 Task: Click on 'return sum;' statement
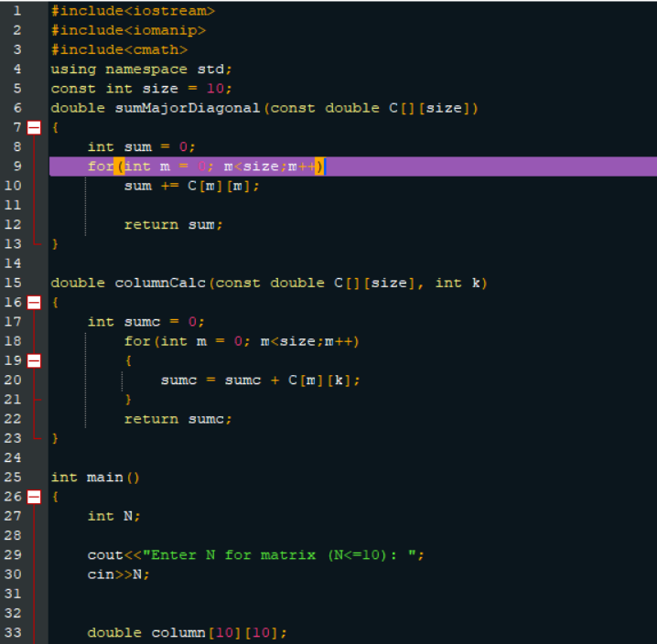point(174,225)
